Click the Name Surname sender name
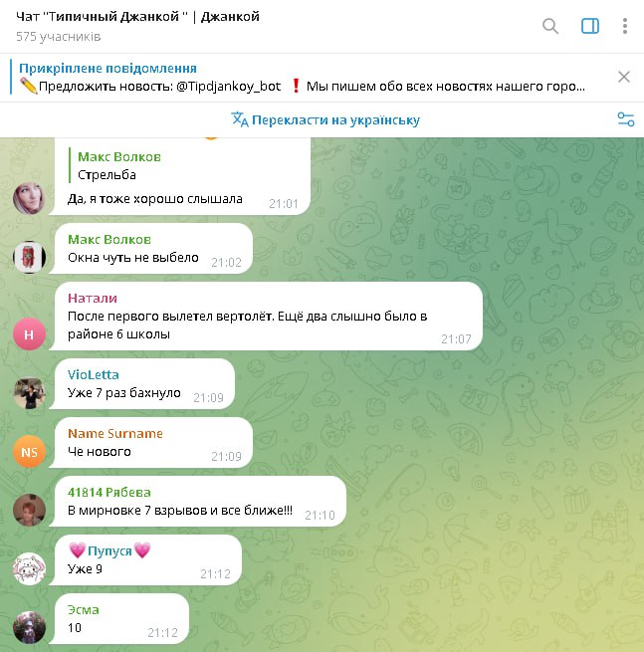Image resolution: width=644 pixels, height=652 pixels. pyautogui.click(x=115, y=434)
